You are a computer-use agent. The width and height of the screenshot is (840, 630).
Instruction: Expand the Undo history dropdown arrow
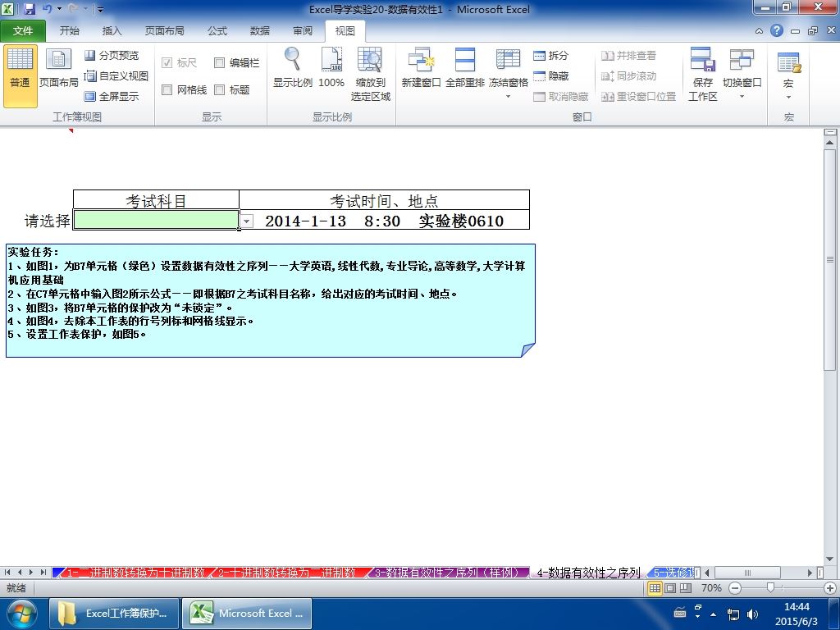pos(59,9)
